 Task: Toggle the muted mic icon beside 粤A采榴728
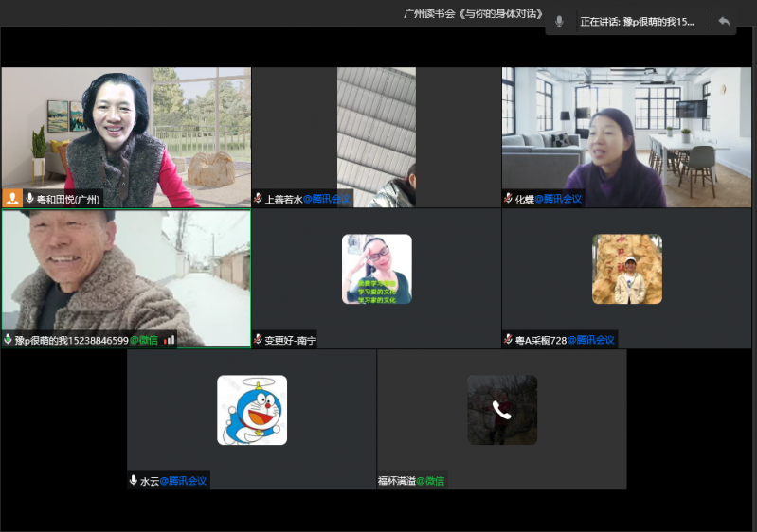508,340
